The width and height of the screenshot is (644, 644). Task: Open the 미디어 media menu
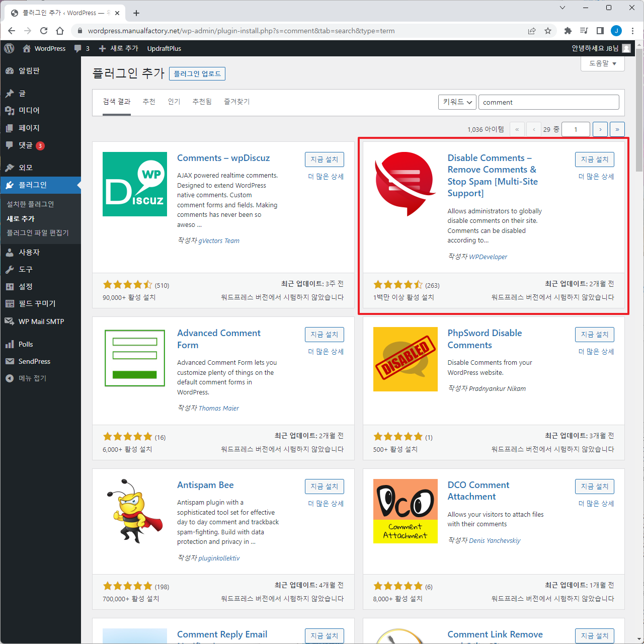40,110
